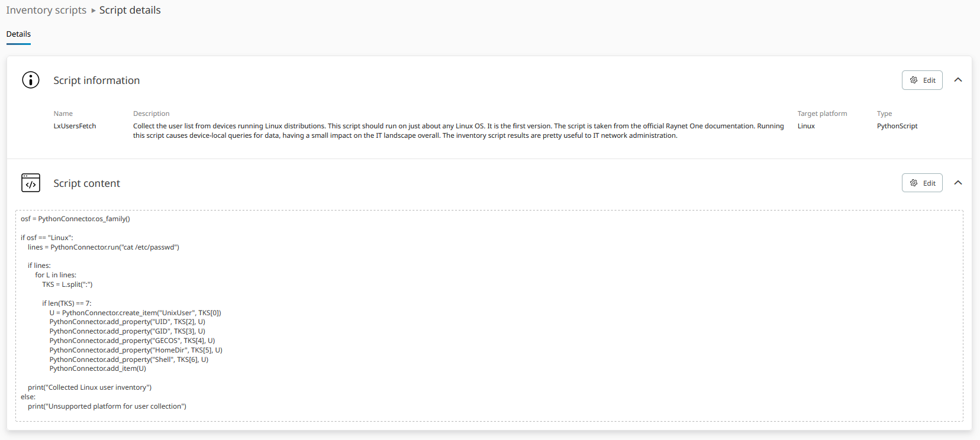The height and width of the screenshot is (440, 980).
Task: Collapse the Script content section
Action: click(958, 183)
